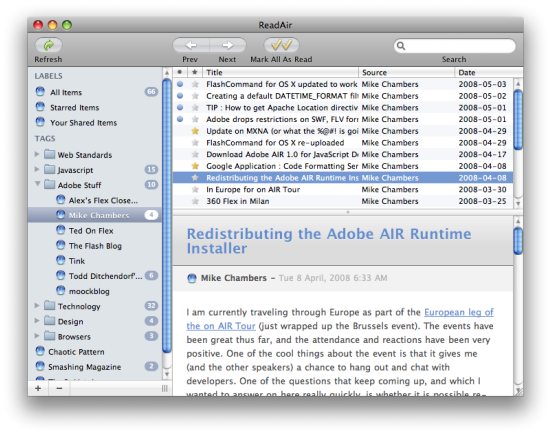Viewport: 550px width, 433px height.
Task: Click the macOS green zoom window button
Action: coord(67,25)
